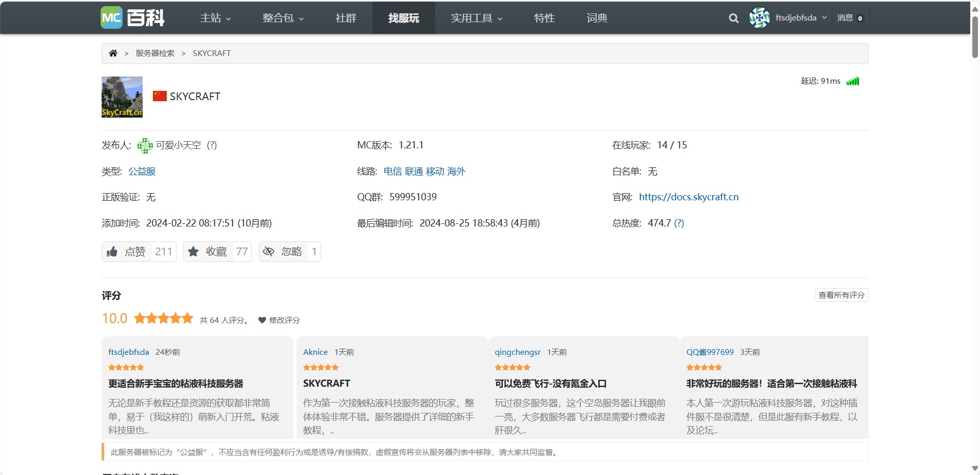Image resolution: width=980 pixels, height=475 pixels.
Task: Click the 公益服 type link
Action: [142, 172]
